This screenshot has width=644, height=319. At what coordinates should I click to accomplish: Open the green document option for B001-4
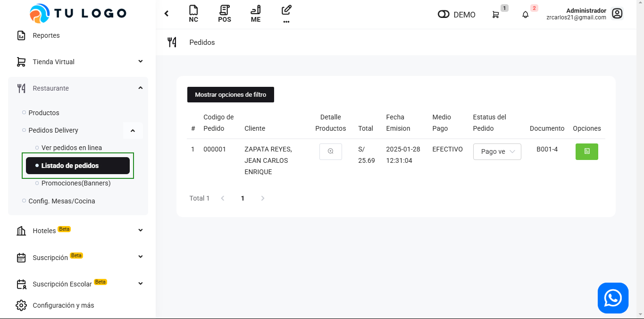pyautogui.click(x=586, y=151)
